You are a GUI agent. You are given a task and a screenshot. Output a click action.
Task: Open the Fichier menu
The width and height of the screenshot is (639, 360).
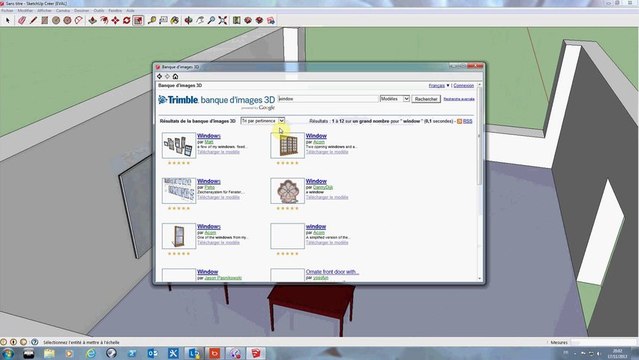(x=7, y=11)
